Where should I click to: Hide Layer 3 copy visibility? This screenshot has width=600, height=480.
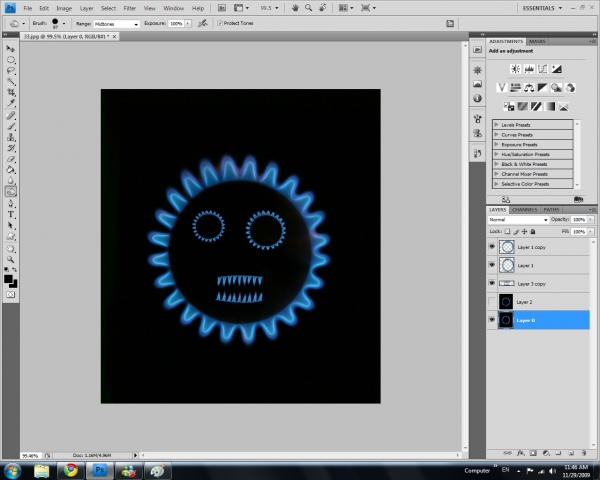click(x=492, y=283)
